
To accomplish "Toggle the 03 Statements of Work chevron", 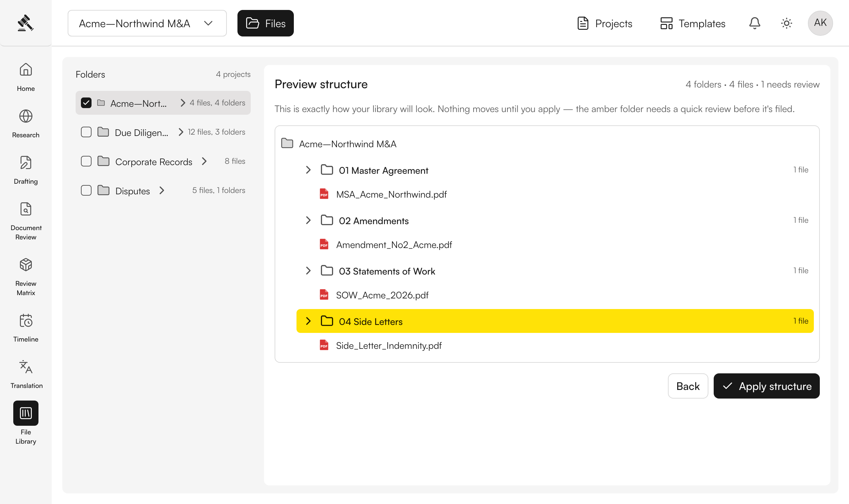I will [x=308, y=271].
